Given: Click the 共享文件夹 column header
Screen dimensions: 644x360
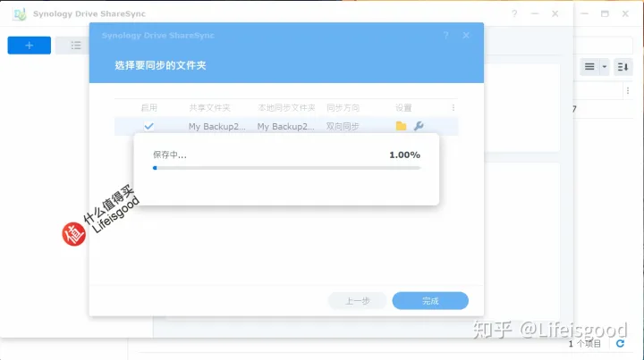Looking at the screenshot, I should [209, 108].
